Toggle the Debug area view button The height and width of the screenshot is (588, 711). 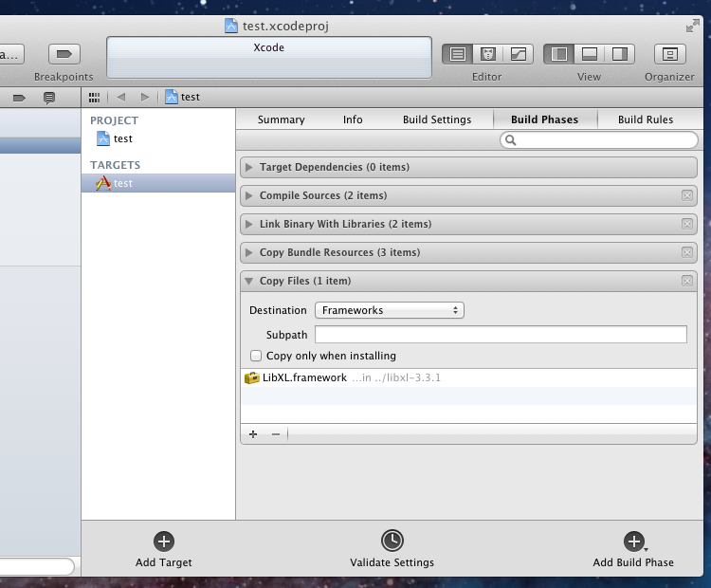[589, 54]
